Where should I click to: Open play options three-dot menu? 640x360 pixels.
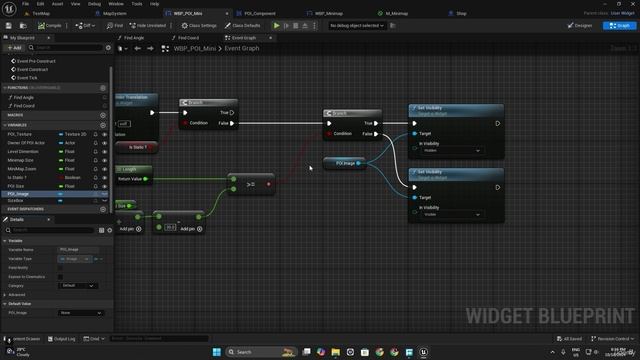point(314,26)
